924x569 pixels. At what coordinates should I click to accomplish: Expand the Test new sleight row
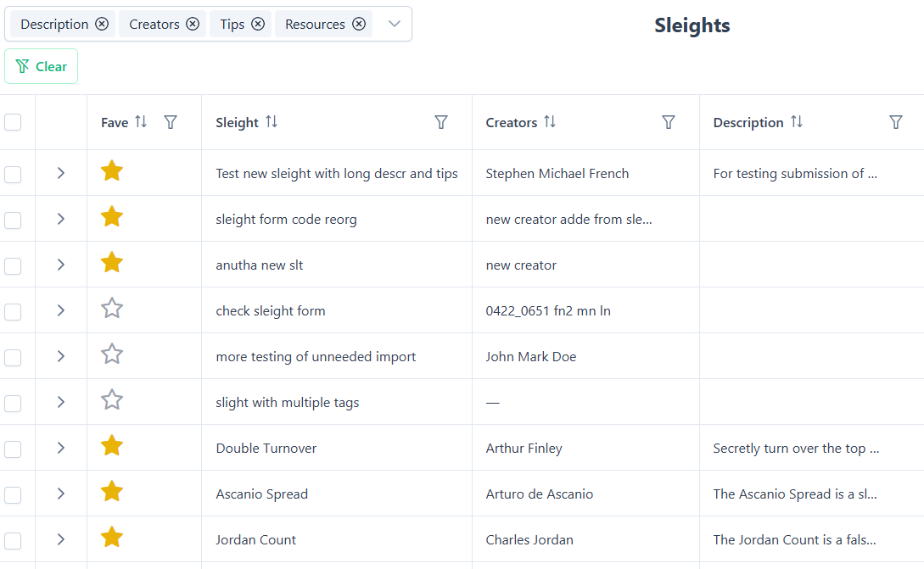coord(60,174)
